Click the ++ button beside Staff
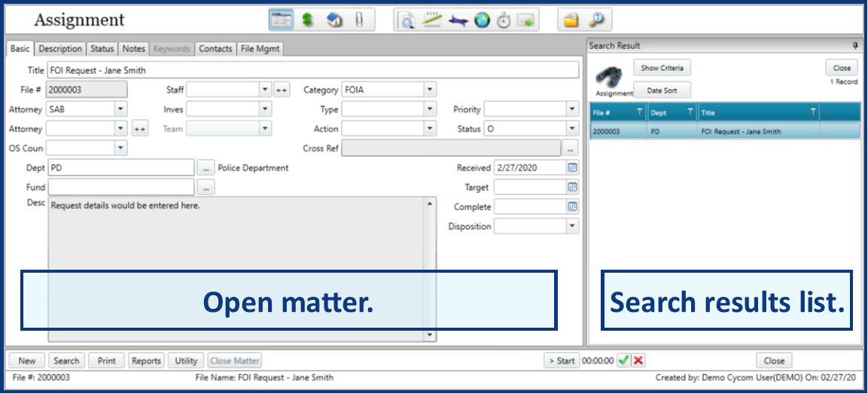This screenshot has height=394, width=868. point(282,90)
